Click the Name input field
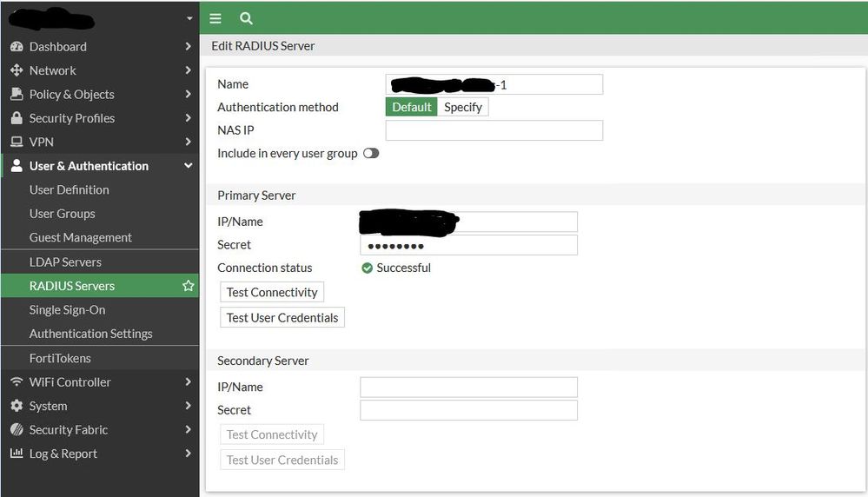The width and height of the screenshot is (868, 497). [494, 84]
